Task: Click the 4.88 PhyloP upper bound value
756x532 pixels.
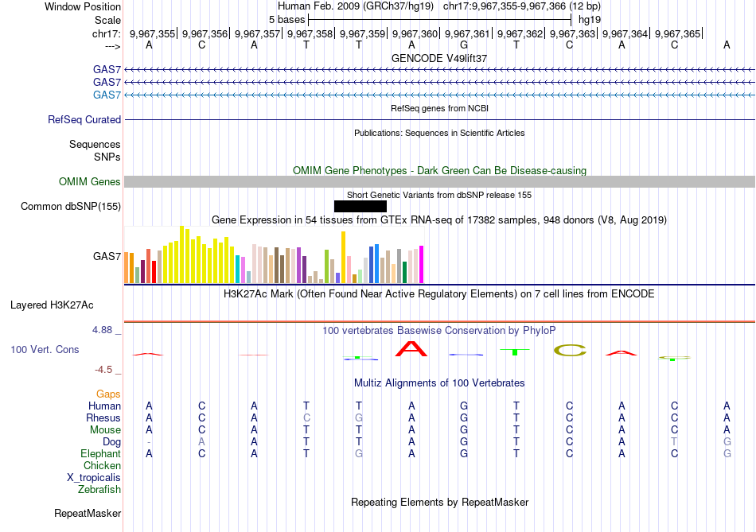Action: coord(102,329)
